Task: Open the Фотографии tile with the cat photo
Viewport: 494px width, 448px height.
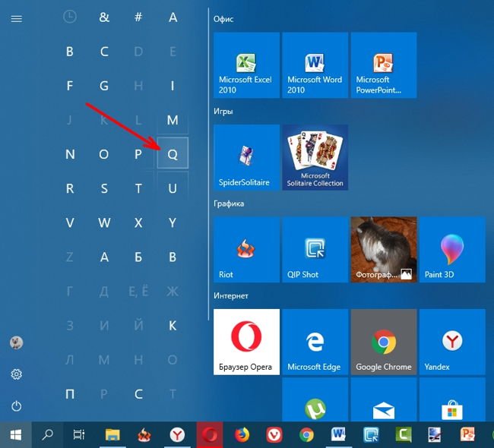Action: [384, 249]
